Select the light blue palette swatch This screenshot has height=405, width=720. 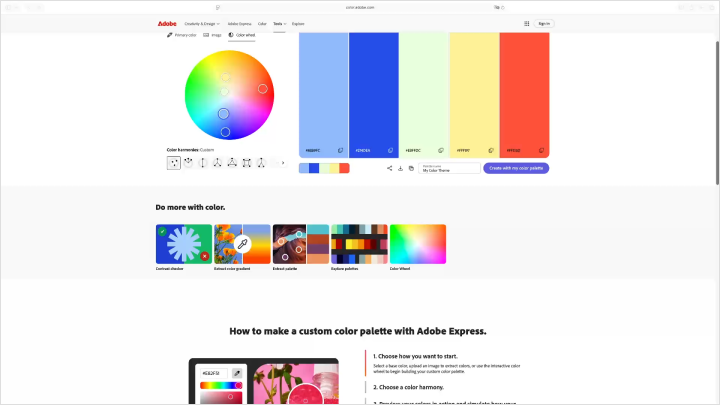click(323, 95)
